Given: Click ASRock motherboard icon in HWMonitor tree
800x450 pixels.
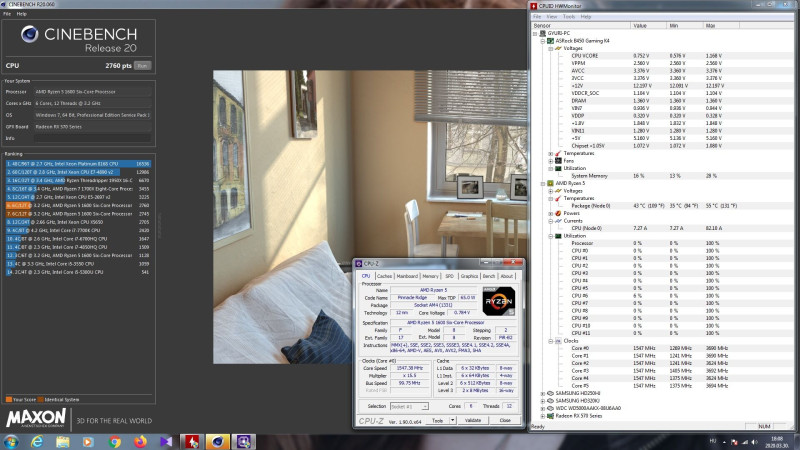Looking at the screenshot, I should pos(551,41).
